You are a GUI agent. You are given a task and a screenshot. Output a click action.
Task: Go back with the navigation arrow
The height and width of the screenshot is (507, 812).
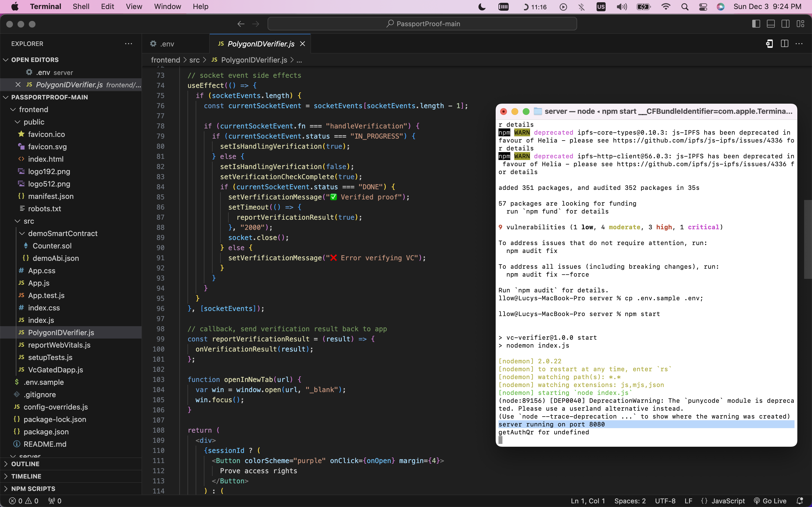240,24
